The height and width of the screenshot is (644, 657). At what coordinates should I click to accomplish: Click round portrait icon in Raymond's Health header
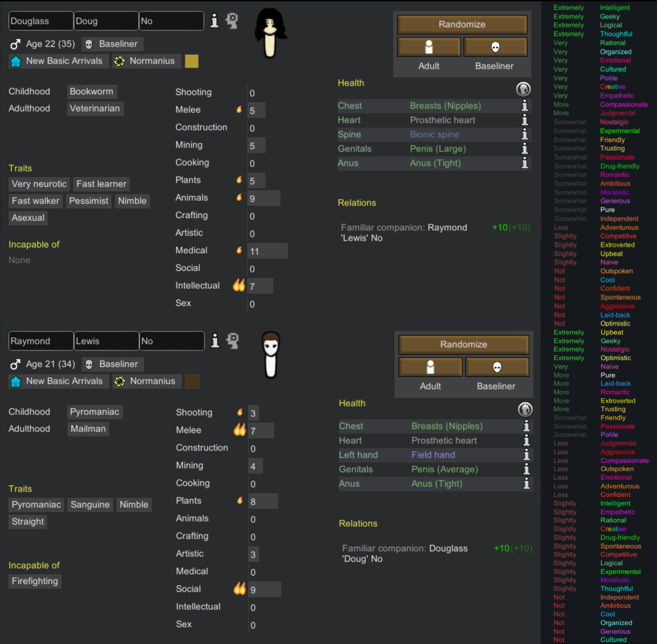coord(525,410)
